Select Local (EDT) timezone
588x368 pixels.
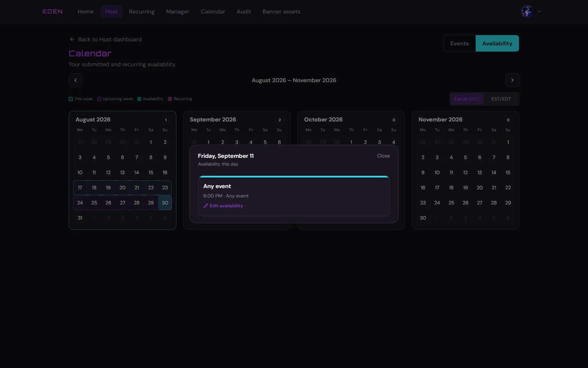pyautogui.click(x=467, y=99)
